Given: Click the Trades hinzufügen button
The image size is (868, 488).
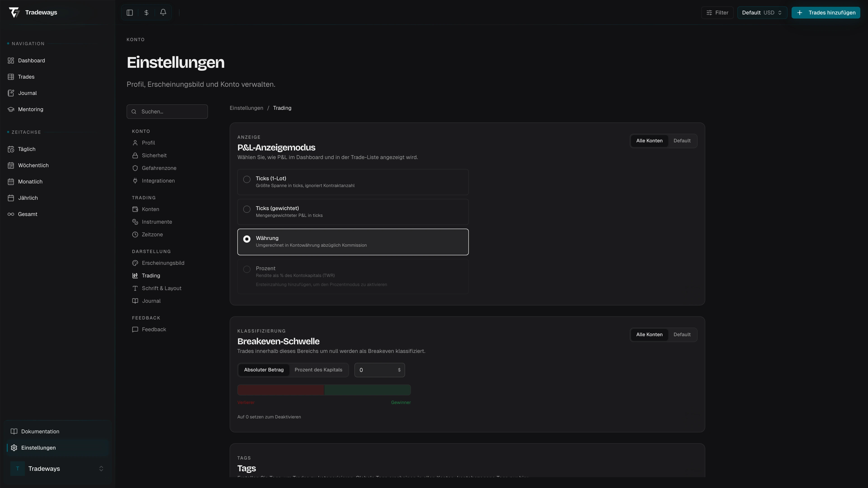Looking at the screenshot, I should (x=826, y=12).
